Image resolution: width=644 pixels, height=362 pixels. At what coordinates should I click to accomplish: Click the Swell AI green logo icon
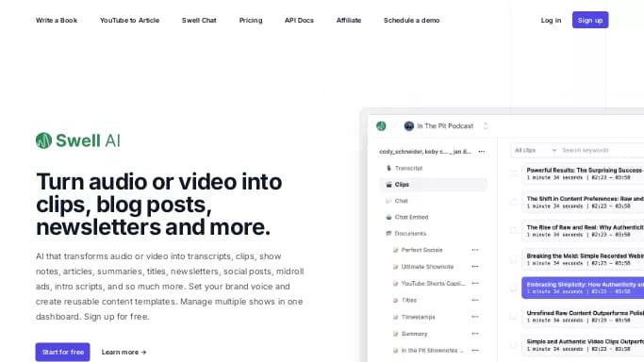pyautogui.click(x=43, y=140)
